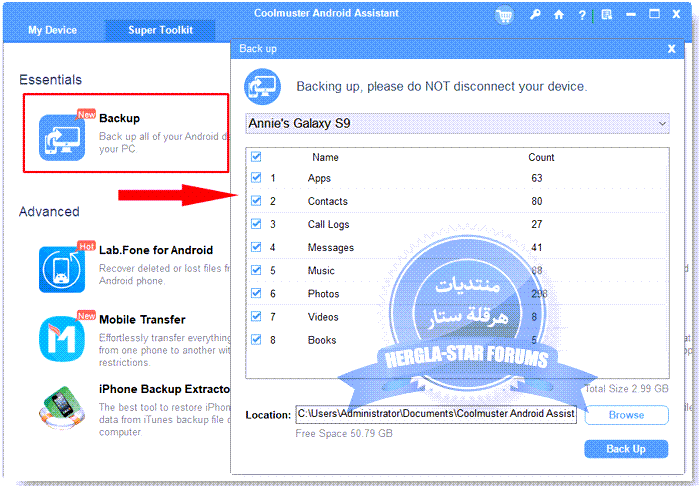Screen dimensions: 700x486
Task: Close the Back up dialog
Action: [x=671, y=49]
